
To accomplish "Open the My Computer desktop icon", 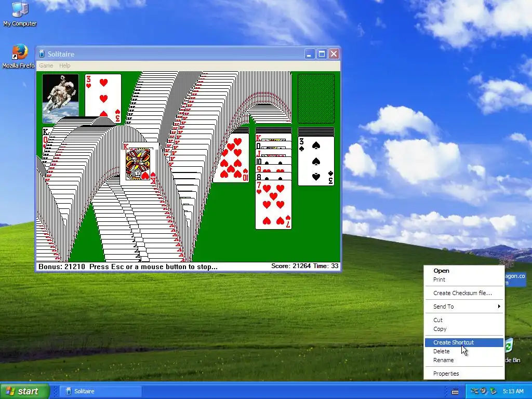I will [20, 14].
